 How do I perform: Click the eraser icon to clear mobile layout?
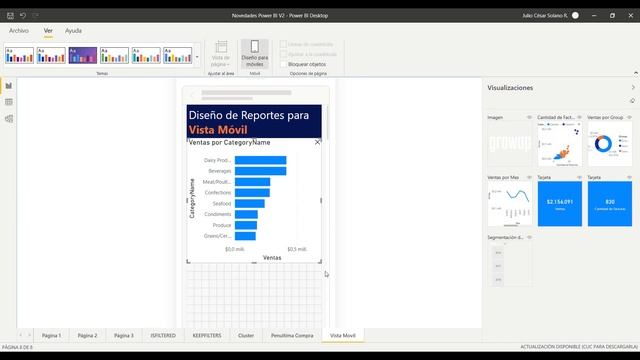click(632, 100)
